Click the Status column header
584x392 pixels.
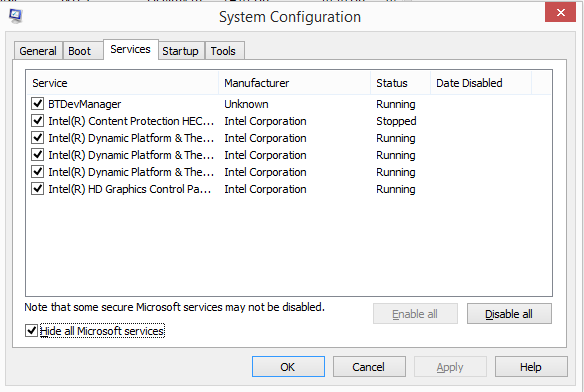tap(400, 83)
